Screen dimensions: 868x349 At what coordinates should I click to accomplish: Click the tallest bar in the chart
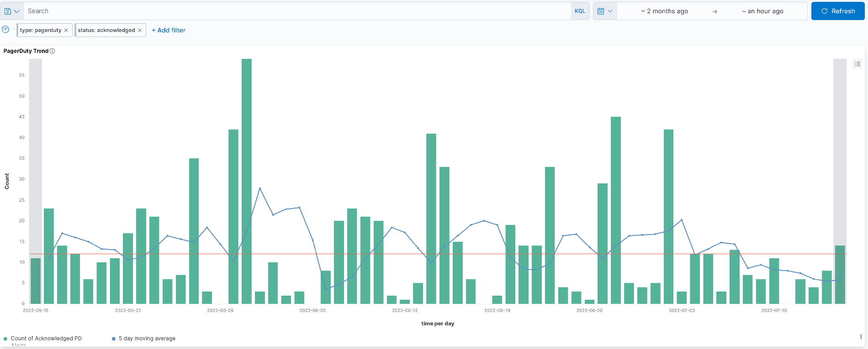click(247, 182)
